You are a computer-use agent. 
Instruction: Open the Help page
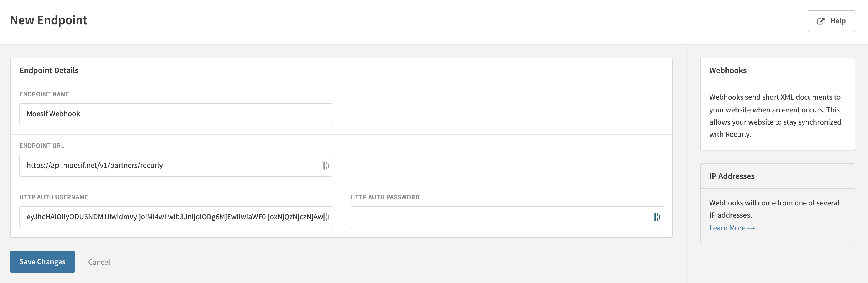coord(831,21)
